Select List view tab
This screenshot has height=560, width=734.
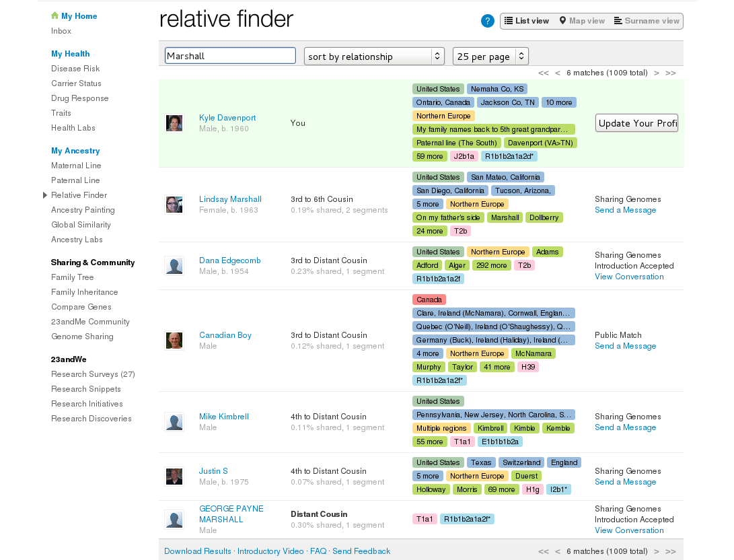(527, 21)
